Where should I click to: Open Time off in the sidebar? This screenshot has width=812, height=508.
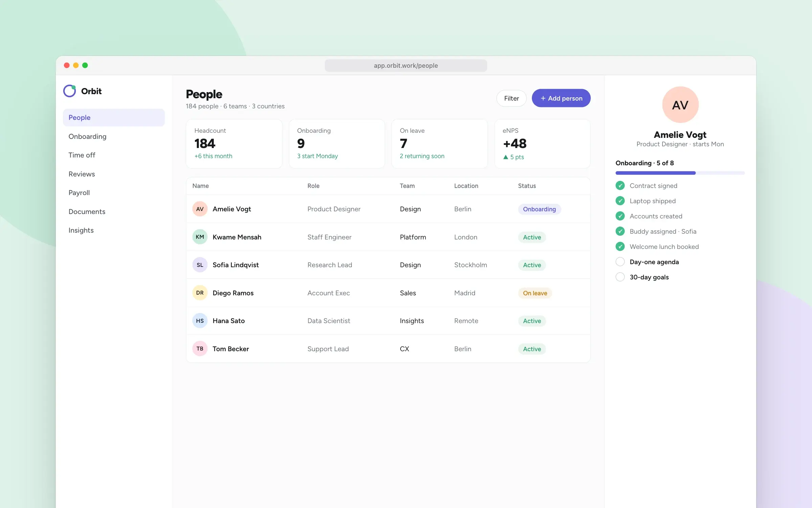coord(114,155)
